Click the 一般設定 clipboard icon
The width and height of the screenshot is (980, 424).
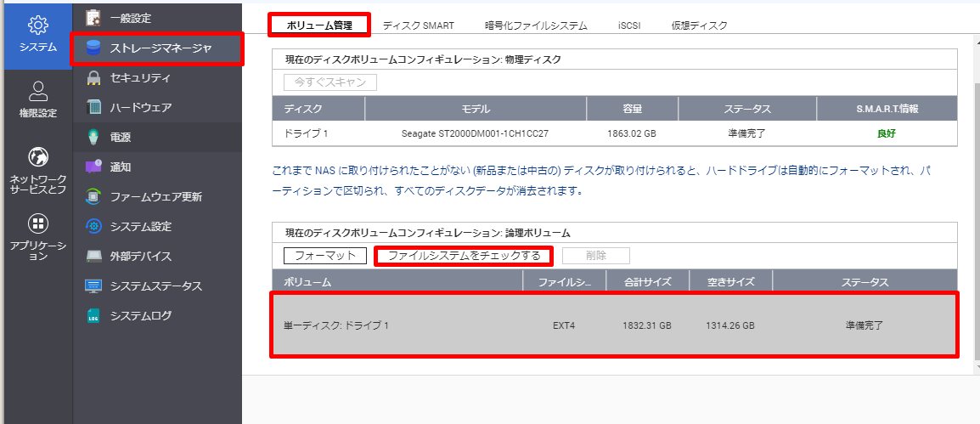[x=93, y=18]
